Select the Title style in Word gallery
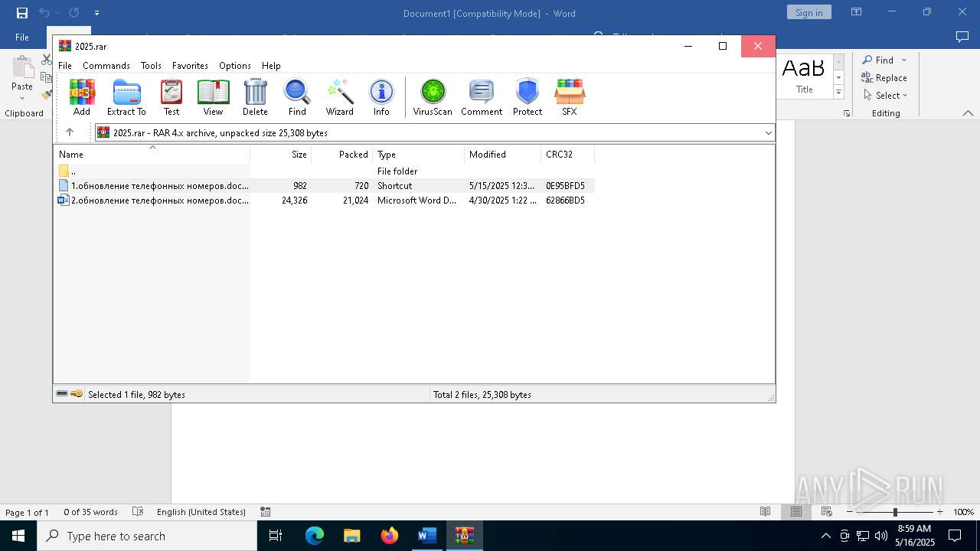This screenshot has height=551, width=980. [804, 76]
